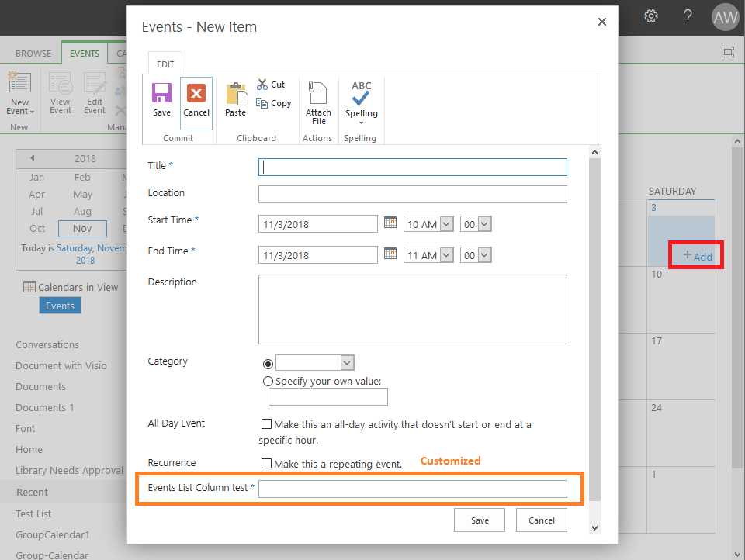Open Library Needs Approval link
This screenshot has height=560, width=745.
point(69,470)
